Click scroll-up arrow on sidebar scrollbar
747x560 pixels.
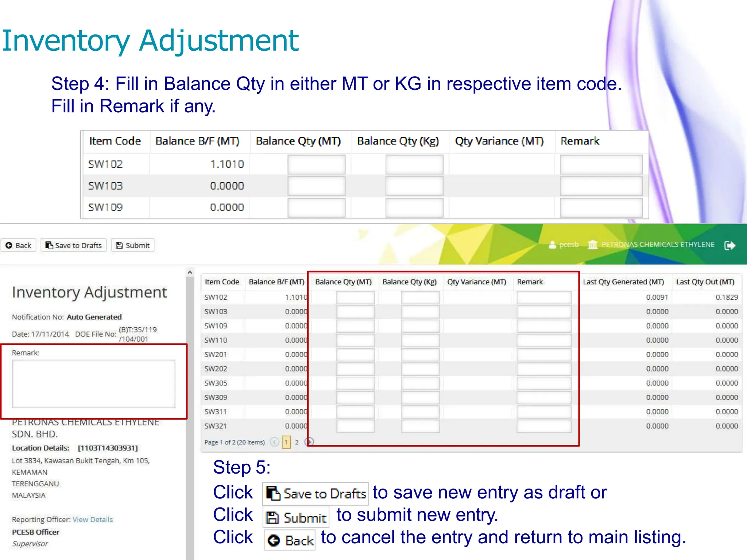pos(190,272)
